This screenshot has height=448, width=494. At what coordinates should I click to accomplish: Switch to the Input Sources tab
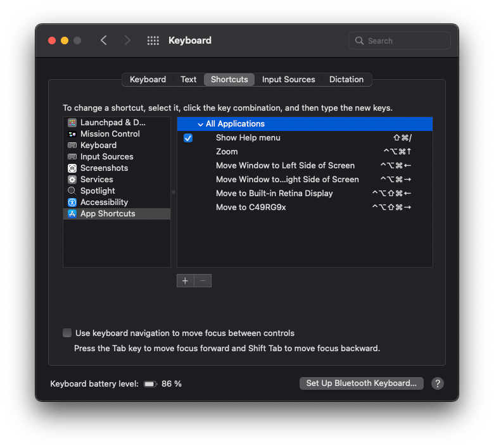(288, 80)
